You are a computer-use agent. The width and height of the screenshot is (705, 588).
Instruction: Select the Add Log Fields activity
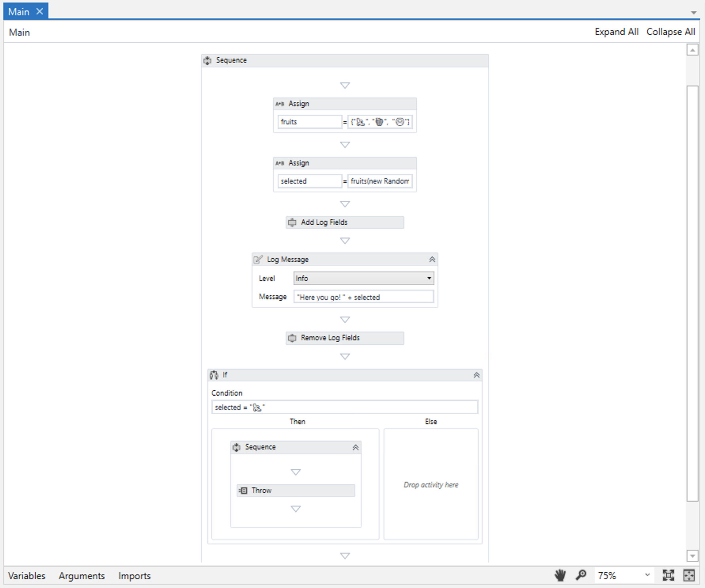click(x=345, y=222)
